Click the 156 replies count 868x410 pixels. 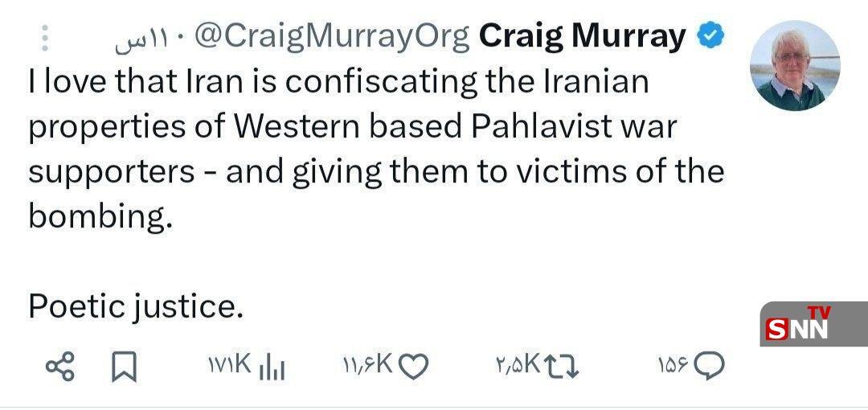[672, 367]
